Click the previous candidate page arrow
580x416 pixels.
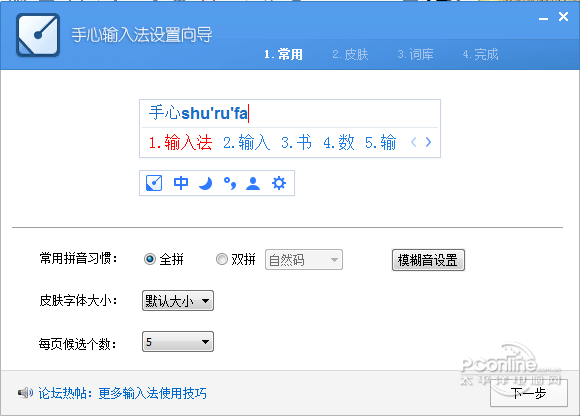[414, 142]
